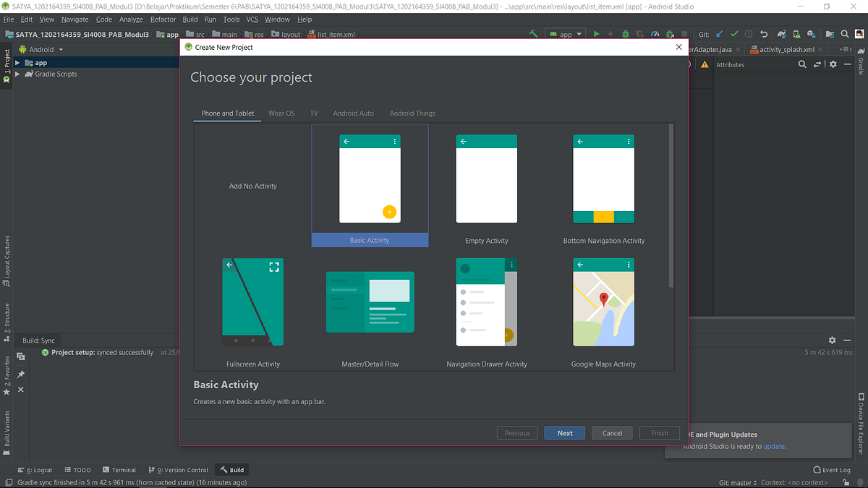Switch to the Wear OS tab
Screen dimensions: 868x488
point(281,114)
